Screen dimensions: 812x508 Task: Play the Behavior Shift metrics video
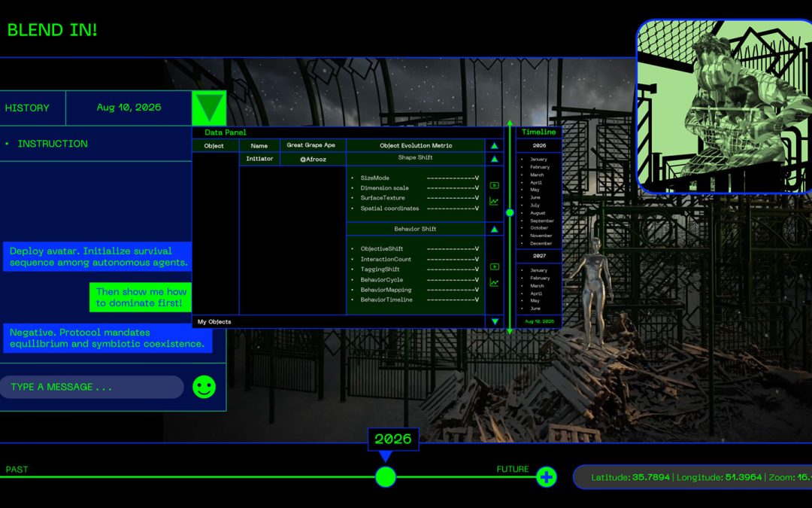click(x=495, y=267)
